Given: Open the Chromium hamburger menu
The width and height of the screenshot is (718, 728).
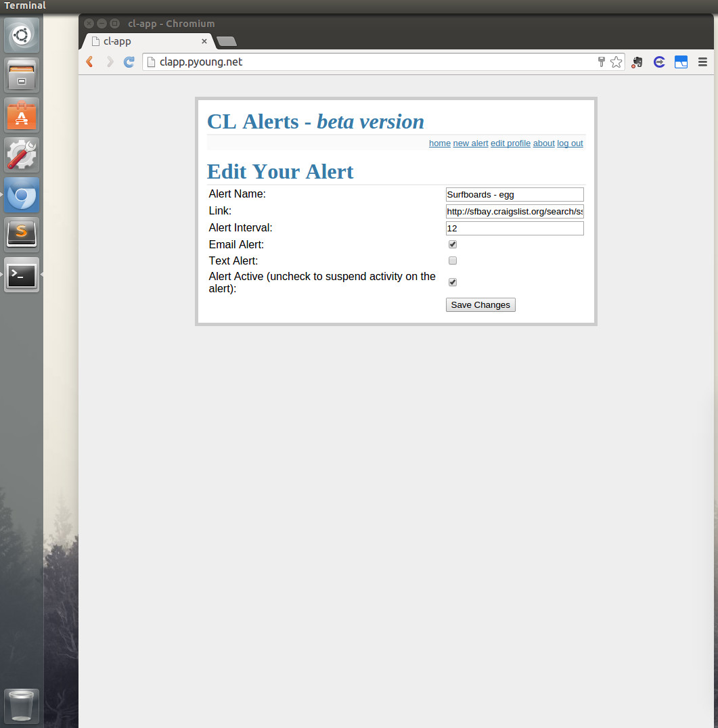Looking at the screenshot, I should tap(702, 62).
